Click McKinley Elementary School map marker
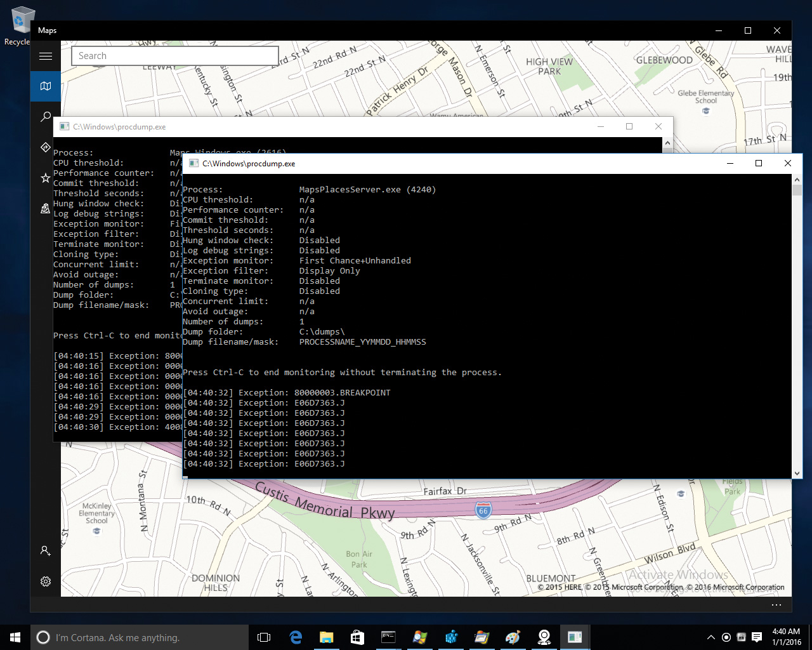 pyautogui.click(x=97, y=531)
